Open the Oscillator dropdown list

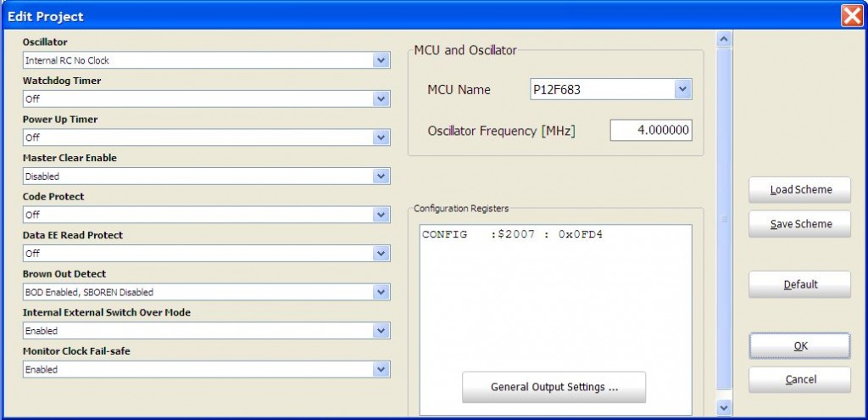[x=381, y=60]
